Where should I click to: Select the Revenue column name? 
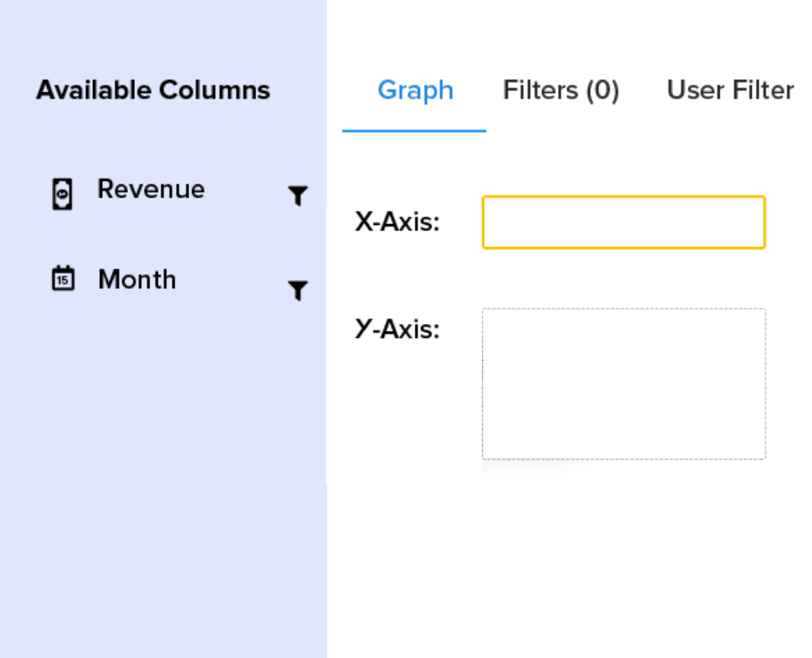[151, 189]
